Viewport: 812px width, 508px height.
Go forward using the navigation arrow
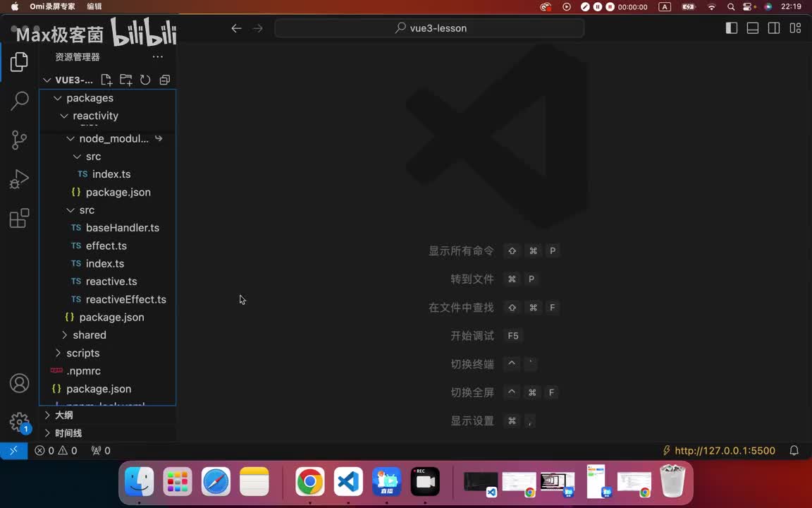coord(258,28)
